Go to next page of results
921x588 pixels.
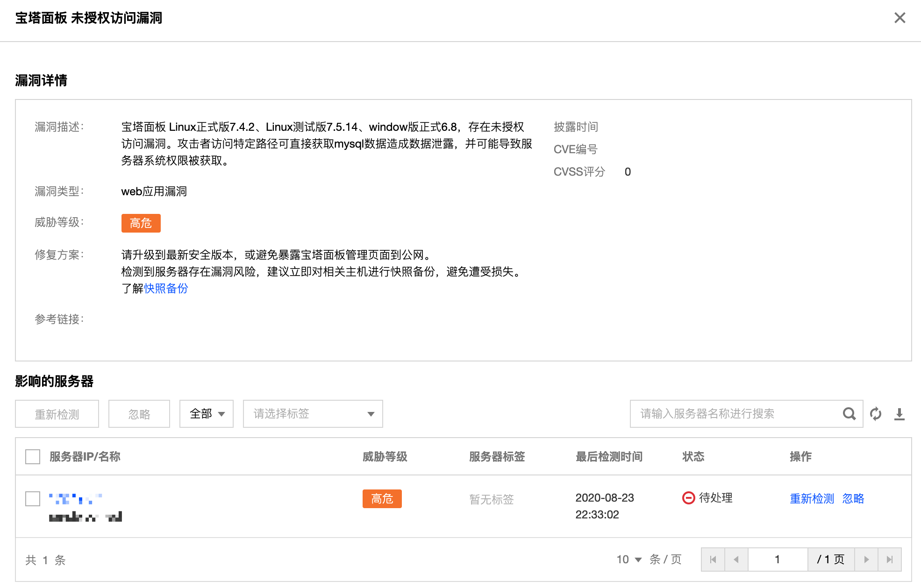click(x=866, y=560)
